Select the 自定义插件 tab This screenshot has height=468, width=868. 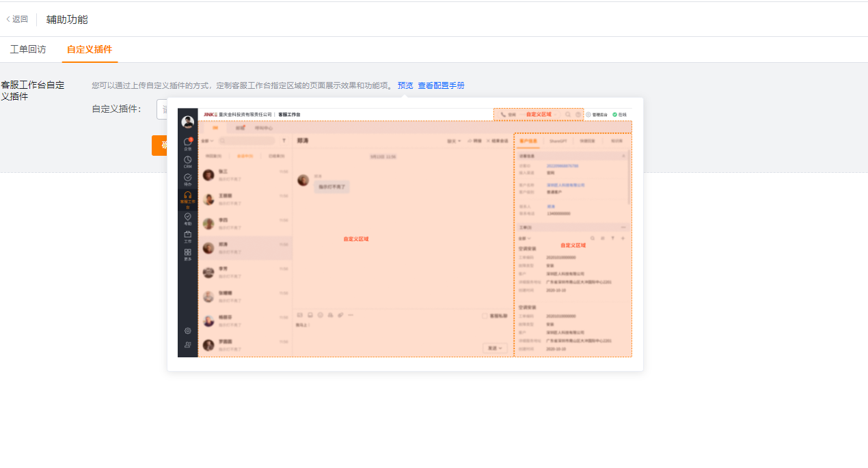point(90,49)
